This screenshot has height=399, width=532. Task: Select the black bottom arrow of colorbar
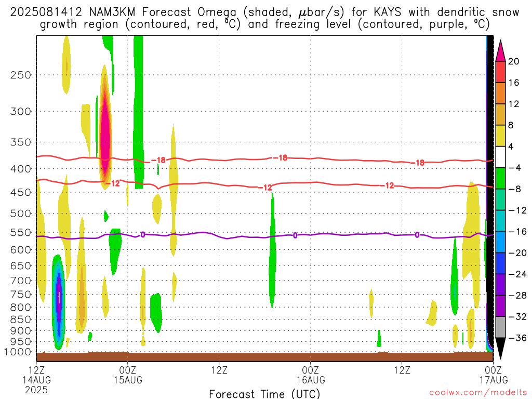pyautogui.click(x=500, y=349)
